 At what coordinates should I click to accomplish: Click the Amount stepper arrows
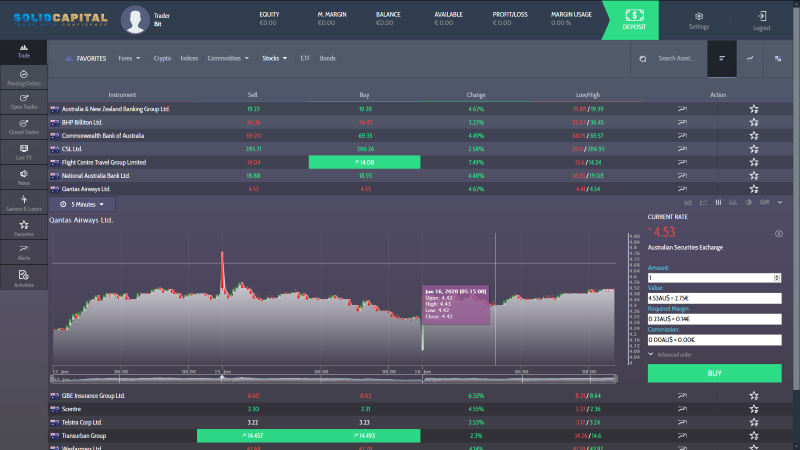coord(777,278)
